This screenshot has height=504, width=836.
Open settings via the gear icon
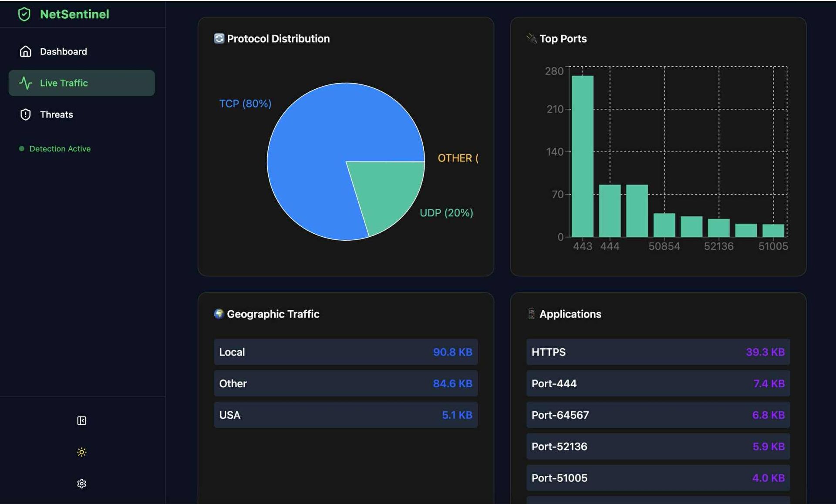click(81, 484)
